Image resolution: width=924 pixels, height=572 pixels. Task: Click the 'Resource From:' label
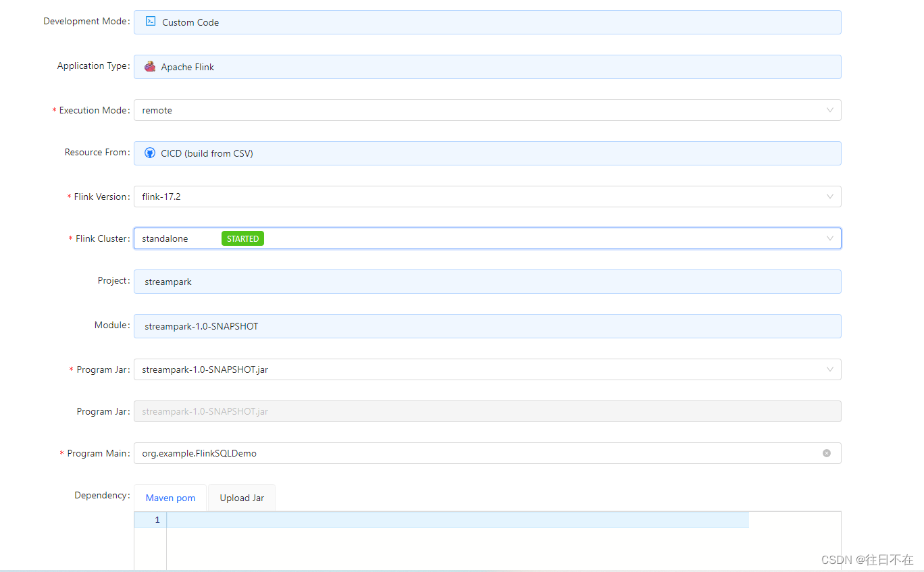click(97, 152)
